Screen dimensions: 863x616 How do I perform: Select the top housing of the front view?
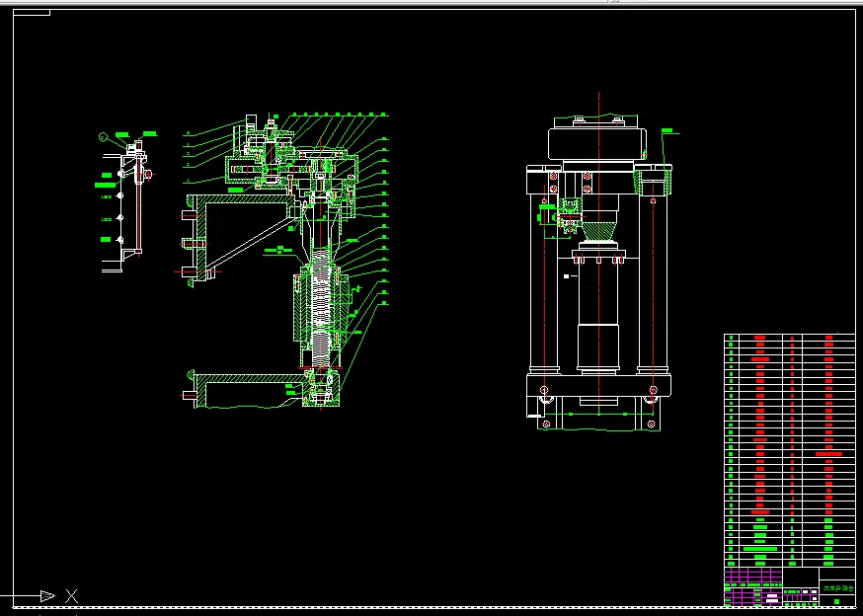tap(597, 144)
